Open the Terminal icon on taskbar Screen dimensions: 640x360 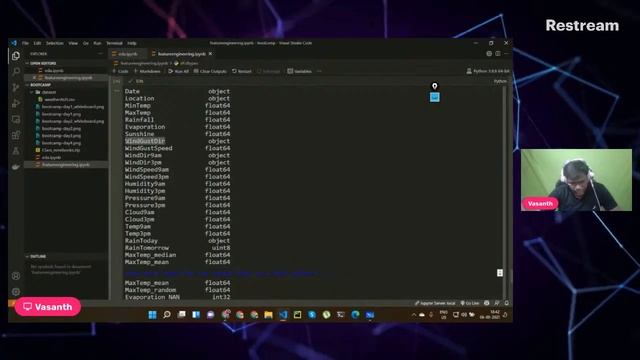341,315
